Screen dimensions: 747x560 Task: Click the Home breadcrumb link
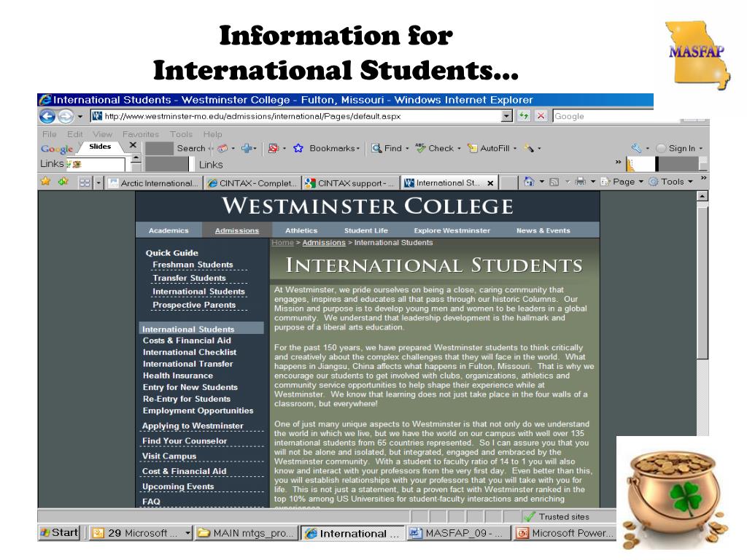point(282,242)
